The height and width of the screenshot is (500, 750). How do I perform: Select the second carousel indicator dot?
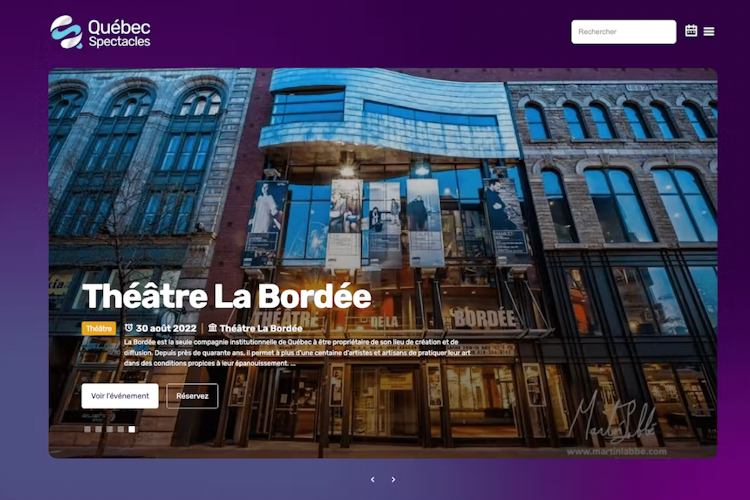pos(99,429)
